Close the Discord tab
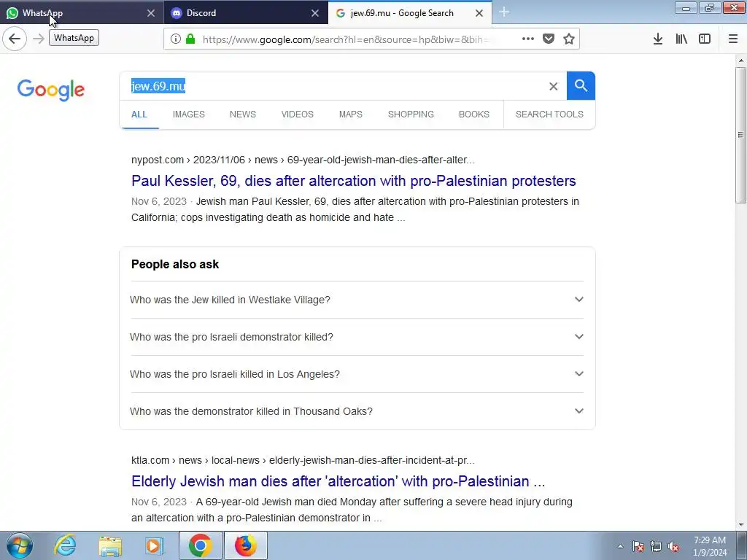 click(x=315, y=13)
